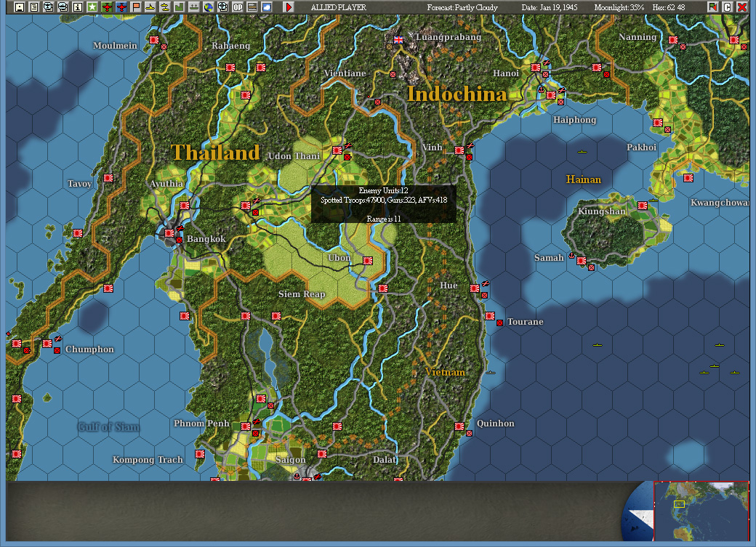Select the Japanese flag marker at Ubon
This screenshot has height=547, width=756.
pos(368,261)
